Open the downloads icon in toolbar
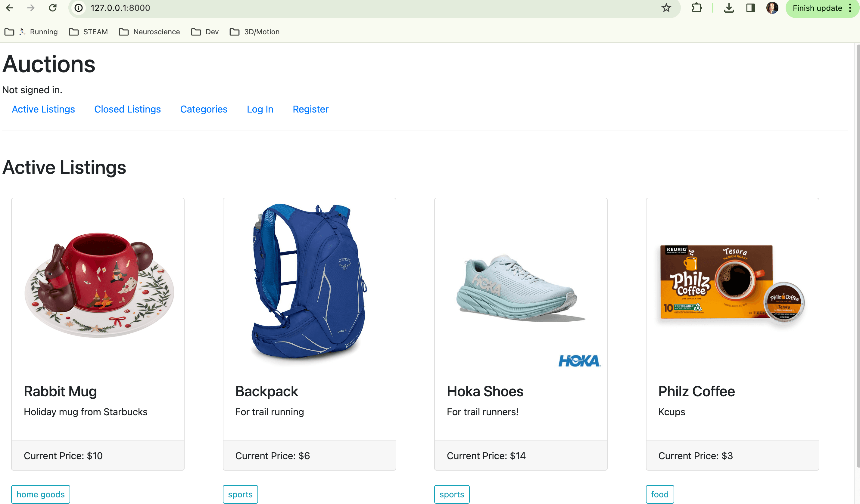 click(729, 8)
